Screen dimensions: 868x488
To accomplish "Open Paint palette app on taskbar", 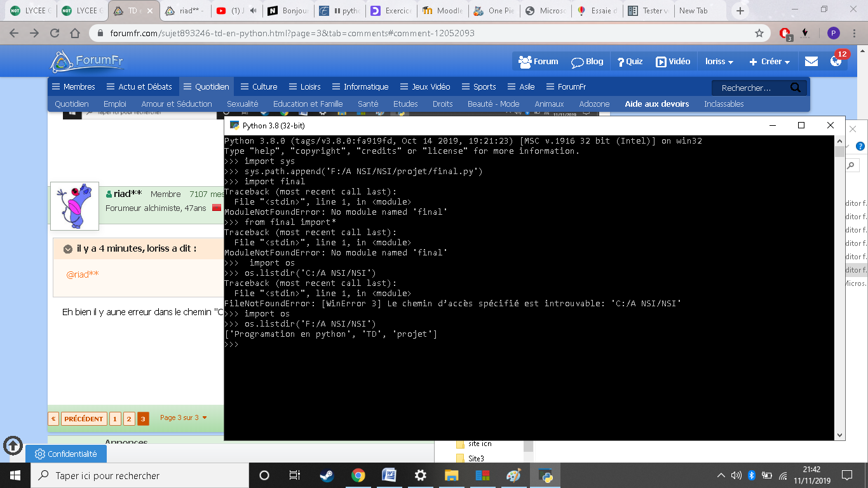I will click(513, 475).
